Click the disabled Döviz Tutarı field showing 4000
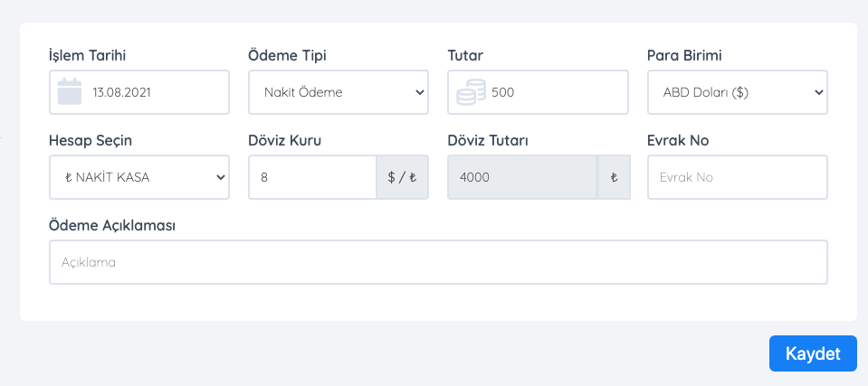The height and width of the screenshot is (386, 868). click(522, 177)
